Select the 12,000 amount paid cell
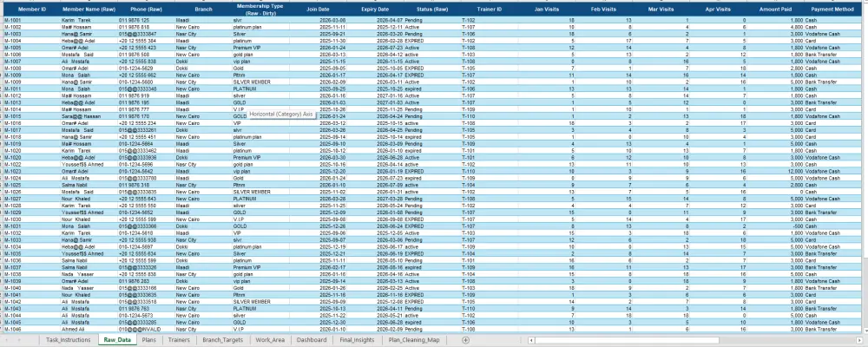The width and height of the screenshot is (868, 347). click(775, 172)
